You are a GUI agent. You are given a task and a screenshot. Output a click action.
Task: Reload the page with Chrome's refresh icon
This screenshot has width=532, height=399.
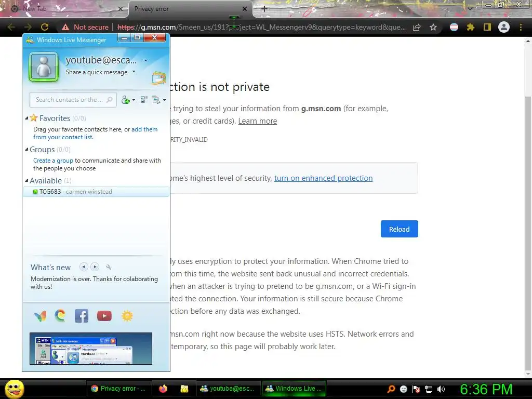pos(45,27)
